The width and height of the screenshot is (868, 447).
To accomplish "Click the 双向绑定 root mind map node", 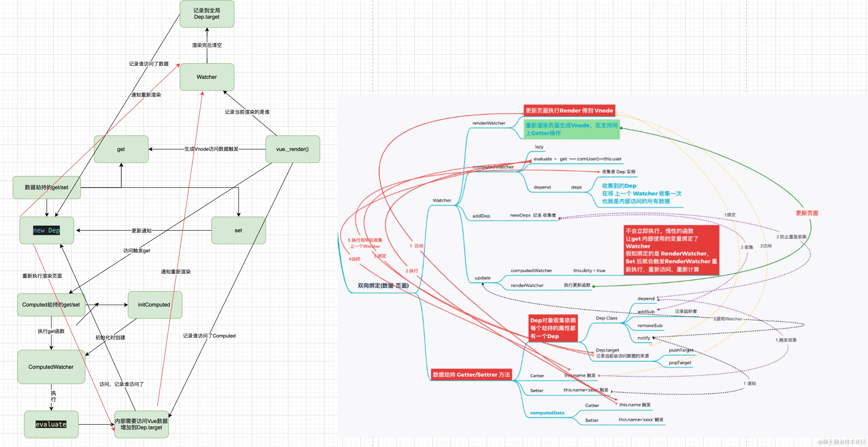I will coord(383,286).
